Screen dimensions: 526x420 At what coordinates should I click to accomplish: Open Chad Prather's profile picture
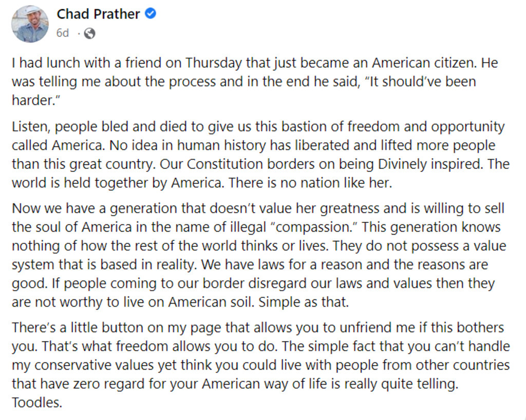[30, 24]
